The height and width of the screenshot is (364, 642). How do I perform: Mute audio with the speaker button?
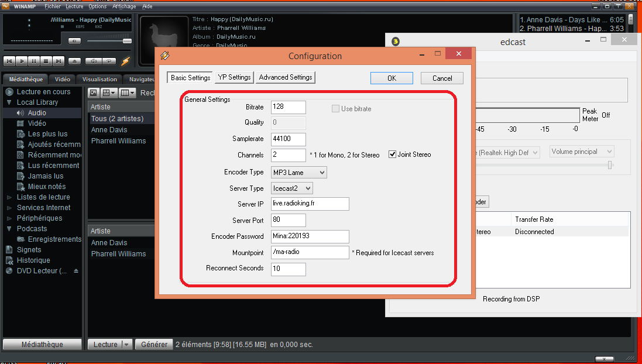[x=74, y=41]
